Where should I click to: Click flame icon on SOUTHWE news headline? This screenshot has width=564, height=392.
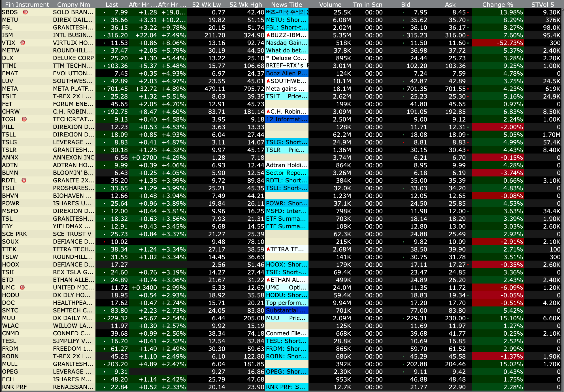coord(268,81)
